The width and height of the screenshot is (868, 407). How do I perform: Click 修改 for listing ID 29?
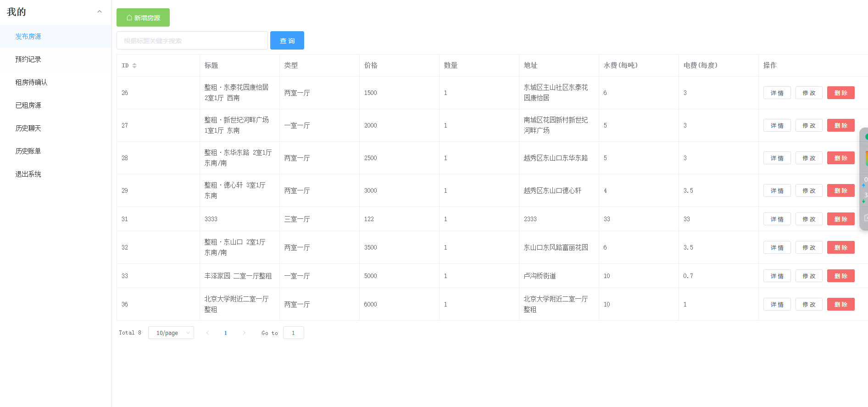click(x=809, y=190)
